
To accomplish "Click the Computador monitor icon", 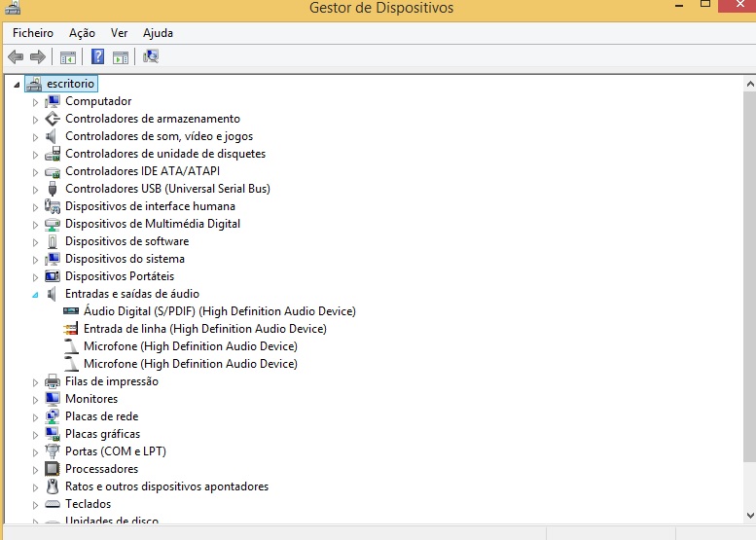I will click(x=53, y=101).
